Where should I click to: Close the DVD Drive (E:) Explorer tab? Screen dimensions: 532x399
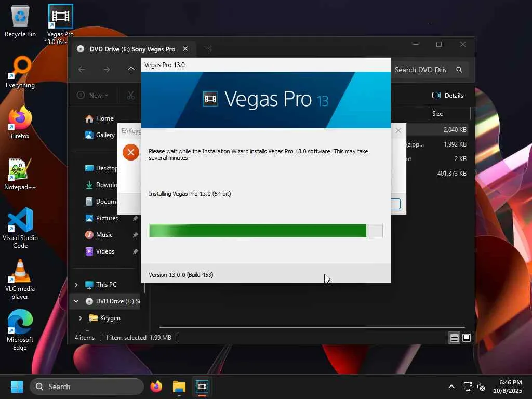pos(185,49)
